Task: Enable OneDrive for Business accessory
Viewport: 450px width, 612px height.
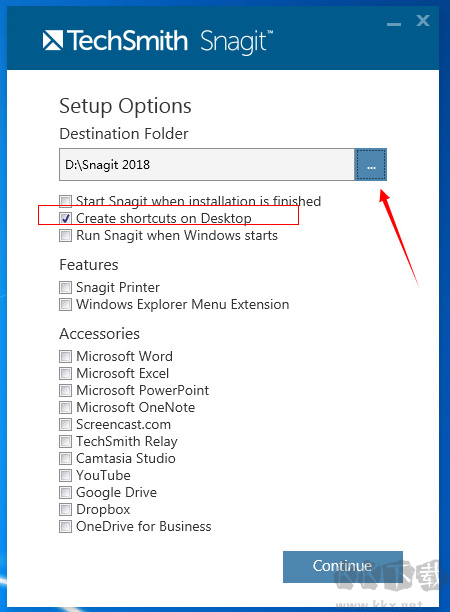Action: 66,527
